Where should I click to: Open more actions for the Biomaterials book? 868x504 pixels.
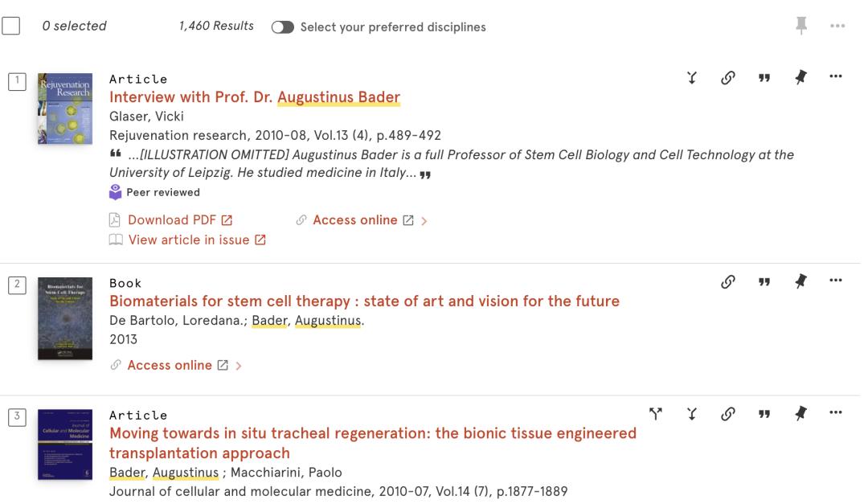(836, 281)
